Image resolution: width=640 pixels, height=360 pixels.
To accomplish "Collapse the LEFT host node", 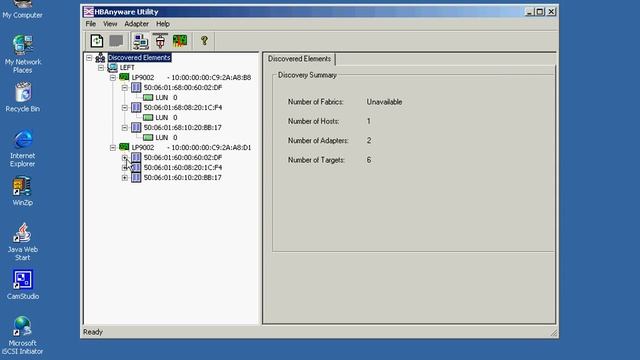I will [101, 68].
